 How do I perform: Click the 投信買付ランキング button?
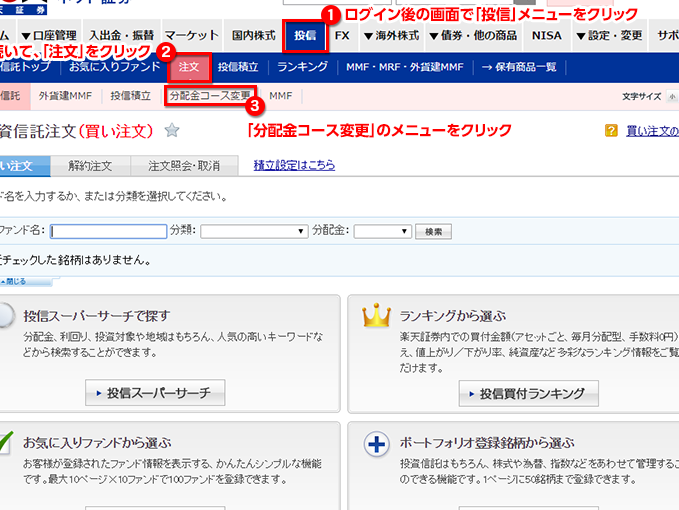(x=529, y=394)
